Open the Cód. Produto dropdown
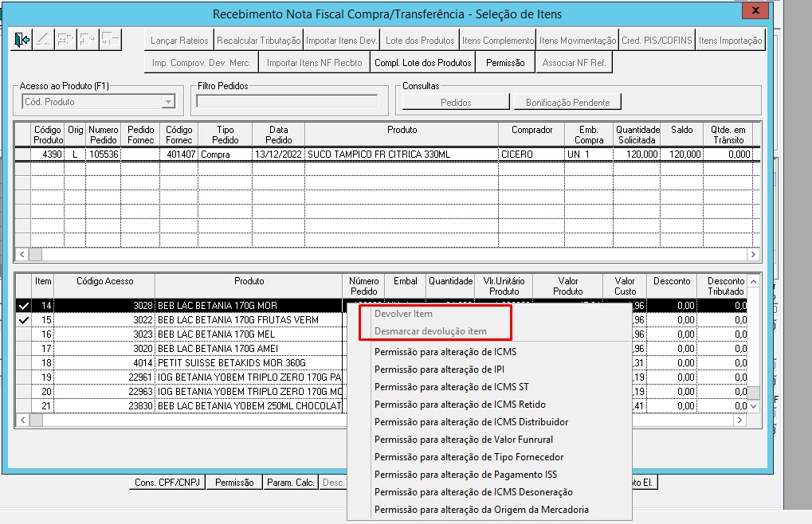The width and height of the screenshot is (812, 524). point(168,102)
